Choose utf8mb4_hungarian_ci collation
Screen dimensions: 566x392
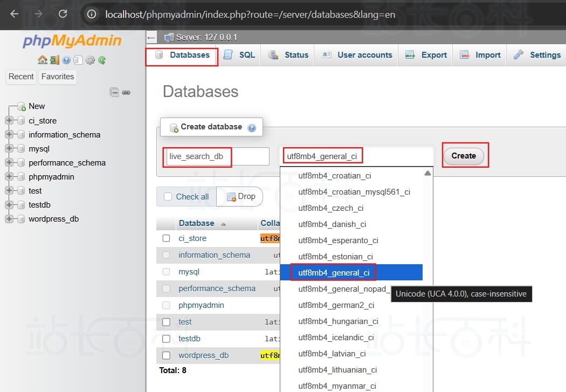pos(351,321)
